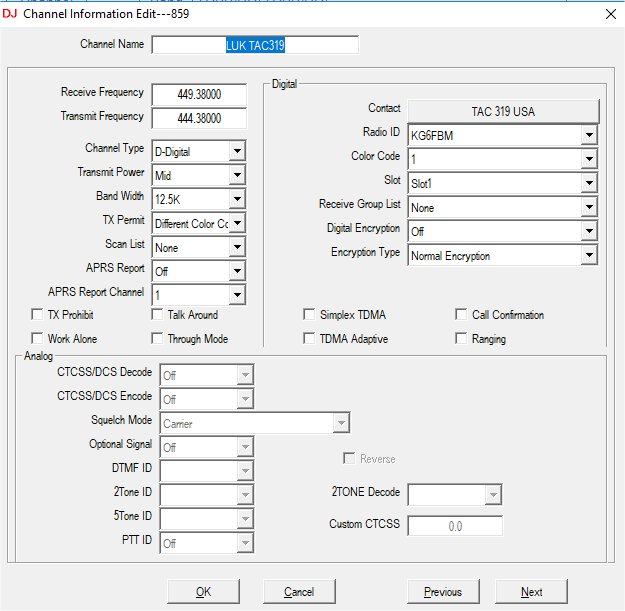Click the Transmit Frequency field

point(199,118)
